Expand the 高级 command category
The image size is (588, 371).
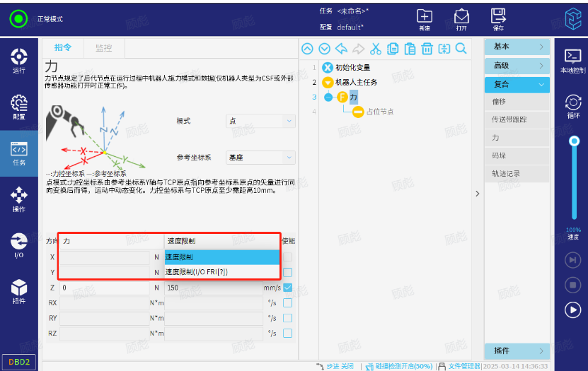coord(517,65)
